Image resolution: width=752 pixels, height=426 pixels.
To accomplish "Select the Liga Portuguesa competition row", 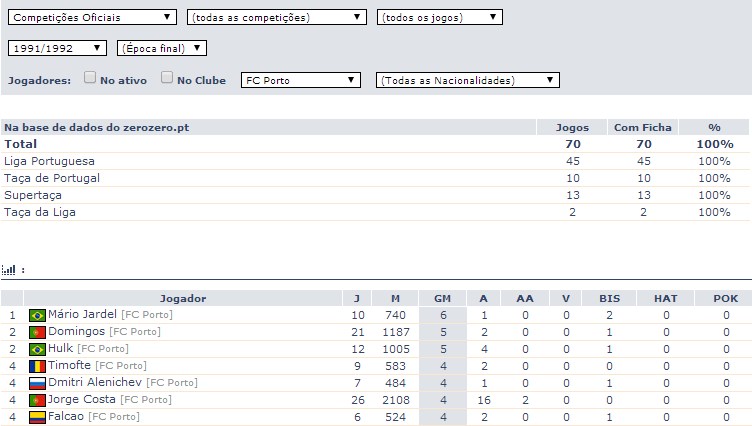I will pos(50,161).
